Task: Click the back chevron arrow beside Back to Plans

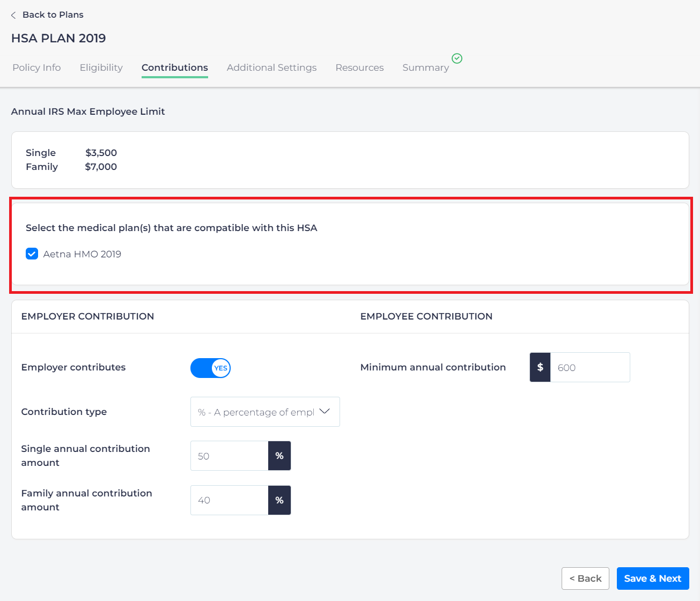Action: click(13, 15)
